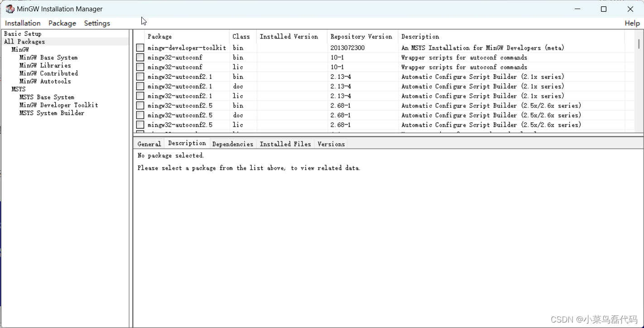Mark checkbox for mingw32-autoconf lic
Viewport: 644px width, 328px height.
(x=140, y=67)
